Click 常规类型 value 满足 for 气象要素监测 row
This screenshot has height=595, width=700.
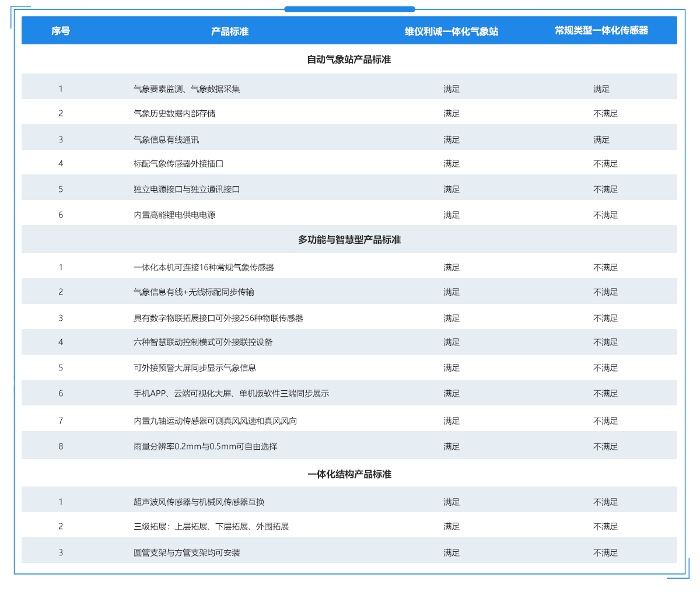(601, 89)
